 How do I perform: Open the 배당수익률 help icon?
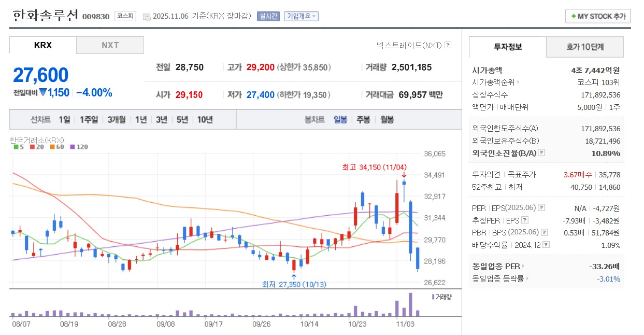[x=546, y=244]
